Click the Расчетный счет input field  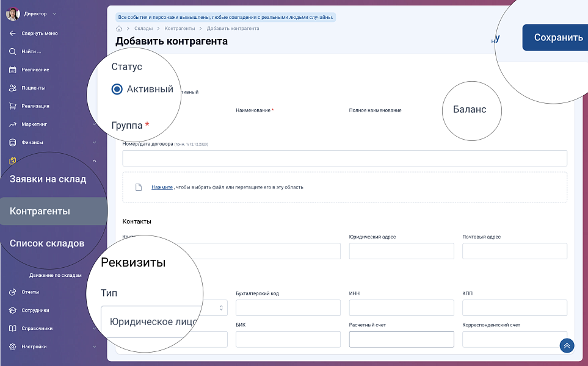(401, 340)
